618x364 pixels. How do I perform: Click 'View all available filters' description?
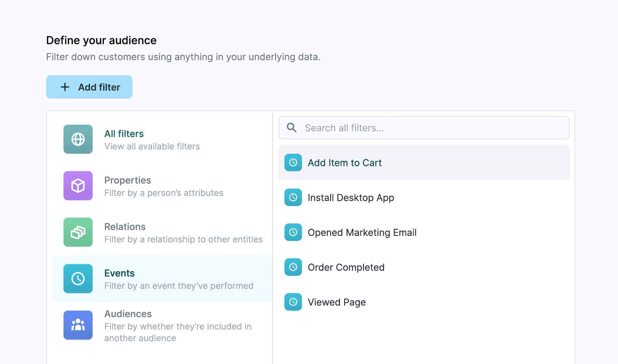(152, 146)
